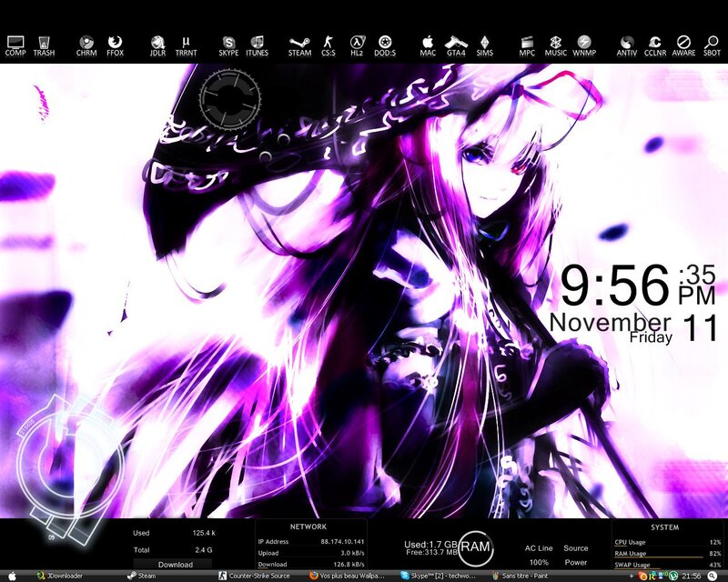Viewport: 728px width, 582px height.
Task: Launch Counter-Strike Source CS:S icon
Action: (329, 46)
